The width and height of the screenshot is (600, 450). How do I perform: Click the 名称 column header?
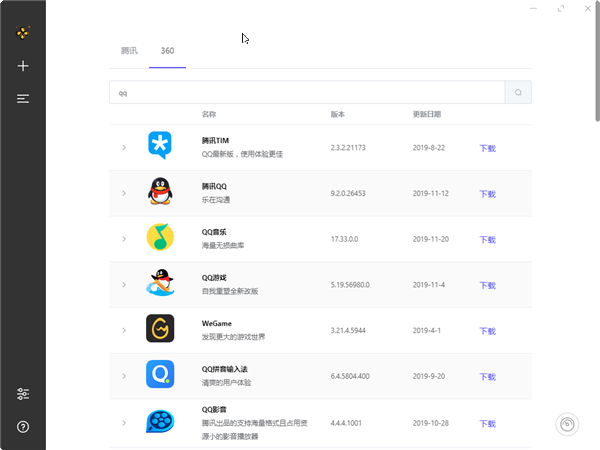[x=209, y=114]
